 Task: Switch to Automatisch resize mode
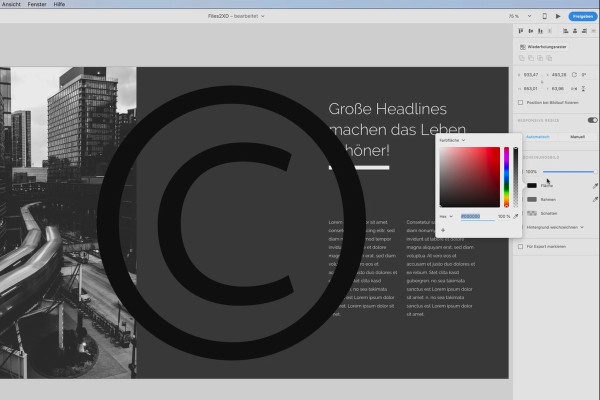pos(538,137)
